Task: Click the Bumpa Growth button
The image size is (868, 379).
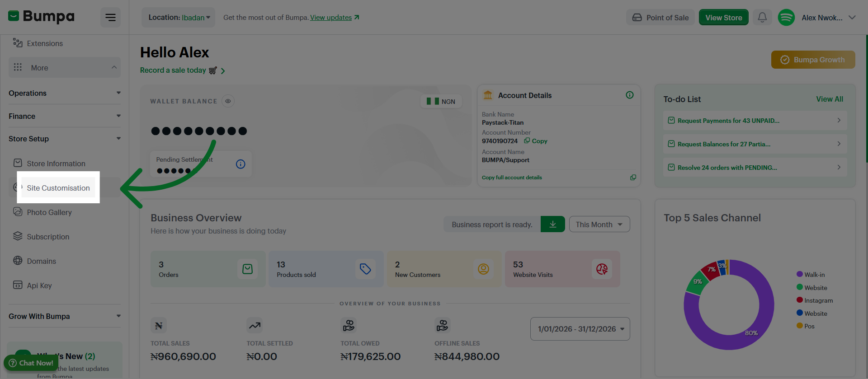Action: 813,60
